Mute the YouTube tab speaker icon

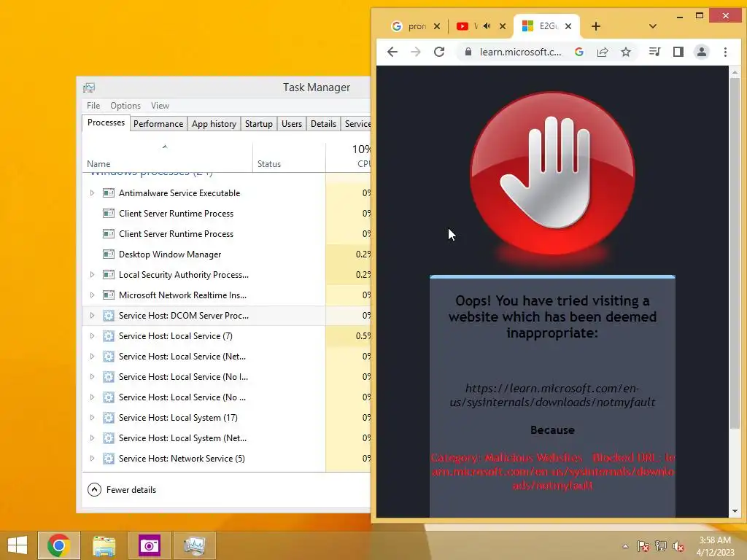487,26
